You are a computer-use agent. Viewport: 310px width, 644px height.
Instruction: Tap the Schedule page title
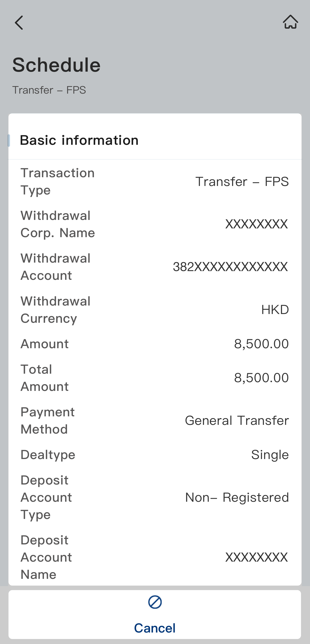pyautogui.click(x=56, y=65)
